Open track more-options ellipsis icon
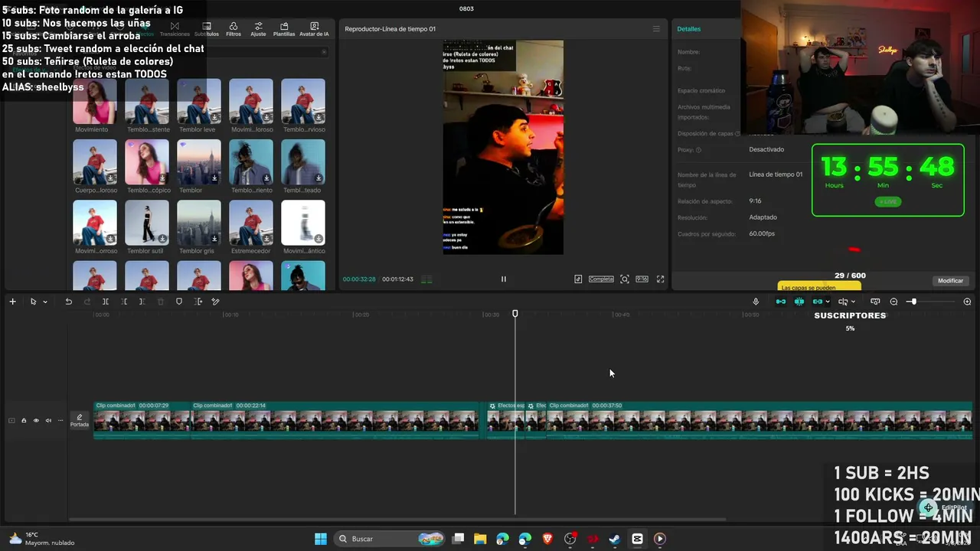Screen dimensions: 980x551 point(60,420)
